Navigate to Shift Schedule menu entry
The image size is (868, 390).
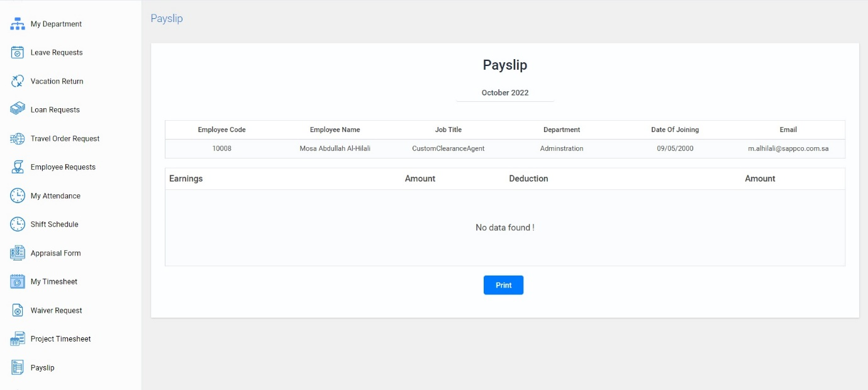[54, 224]
